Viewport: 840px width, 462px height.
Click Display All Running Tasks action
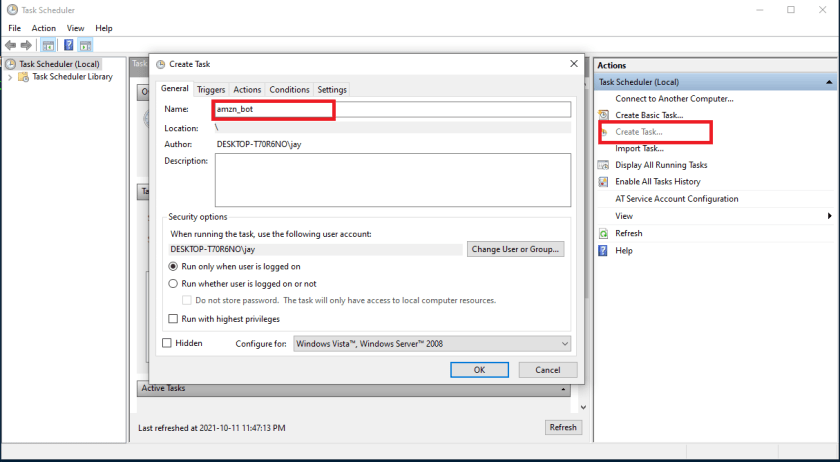pyautogui.click(x=662, y=165)
